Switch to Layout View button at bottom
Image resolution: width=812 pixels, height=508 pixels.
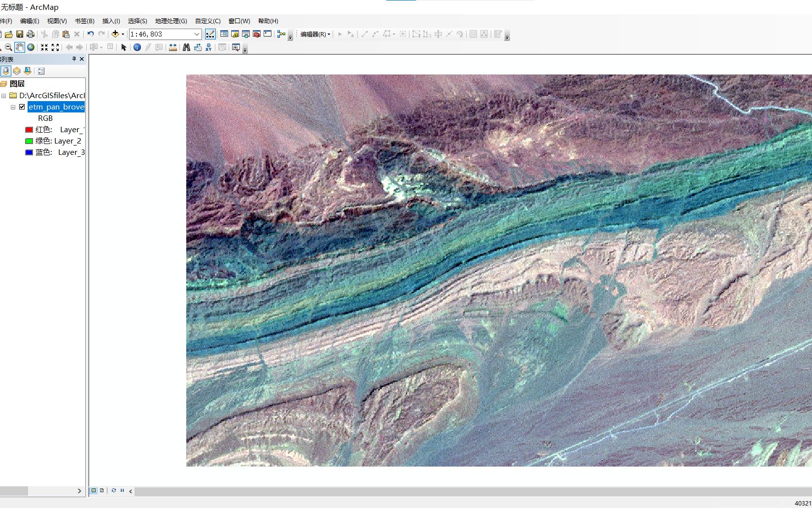(102, 490)
